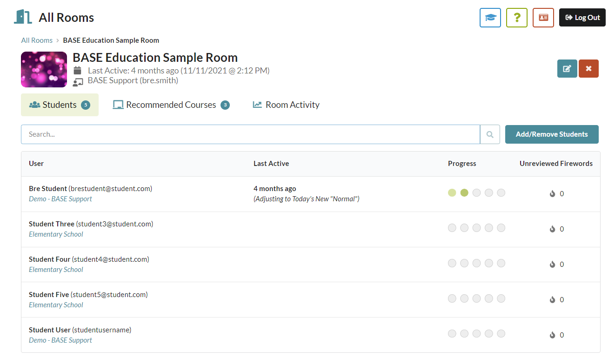The width and height of the screenshot is (615, 364).
Task: Click Elementary School under Student Four
Action: (56, 270)
